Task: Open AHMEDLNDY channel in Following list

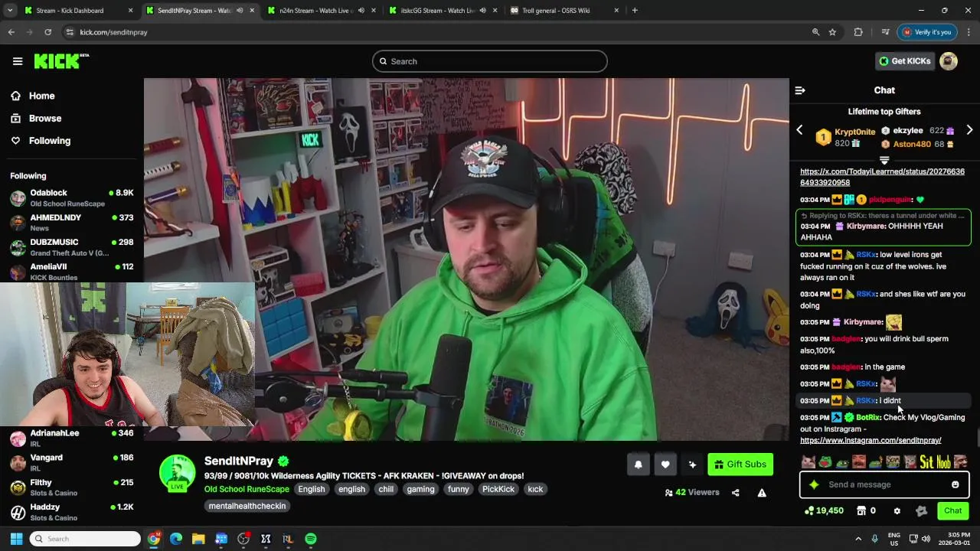Action: click(x=71, y=223)
